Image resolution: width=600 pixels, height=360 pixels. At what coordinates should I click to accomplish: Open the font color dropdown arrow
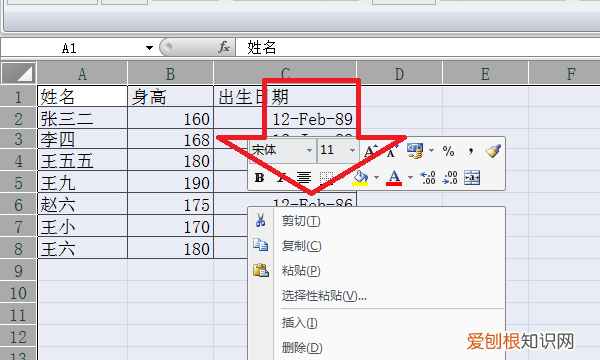coord(410,178)
